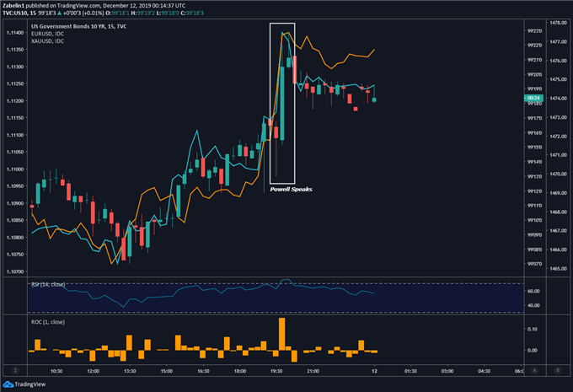Click the 10:30 time axis label
The height and width of the screenshot is (392, 573).
coord(56,371)
